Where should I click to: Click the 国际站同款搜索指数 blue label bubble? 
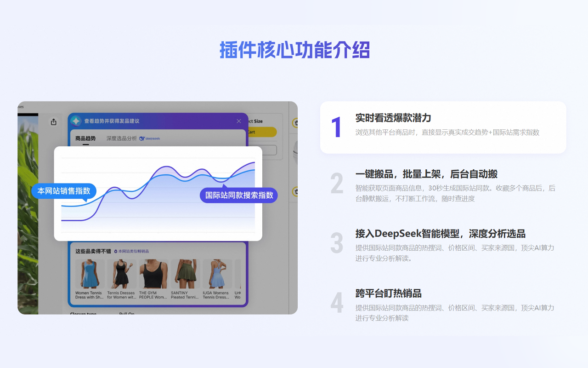tap(239, 195)
